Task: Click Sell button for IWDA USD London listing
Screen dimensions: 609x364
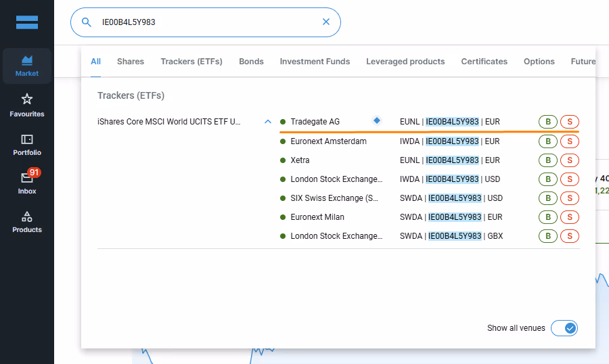Action: click(570, 179)
